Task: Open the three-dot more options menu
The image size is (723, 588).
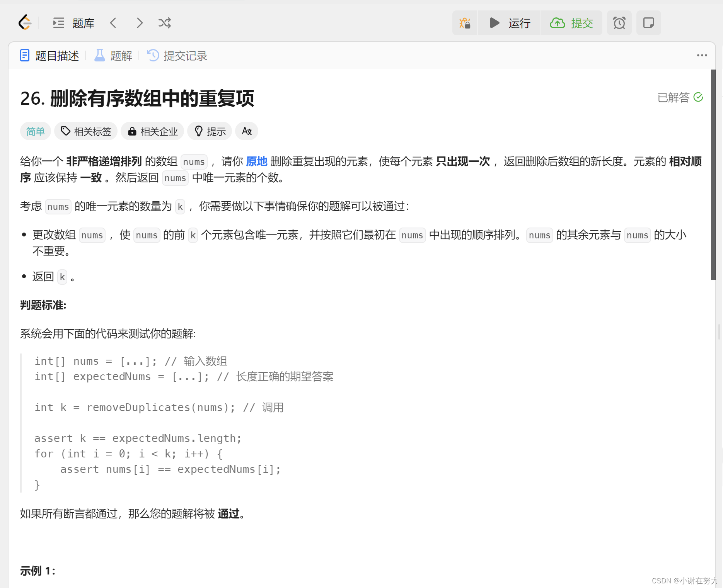Action: (702, 56)
